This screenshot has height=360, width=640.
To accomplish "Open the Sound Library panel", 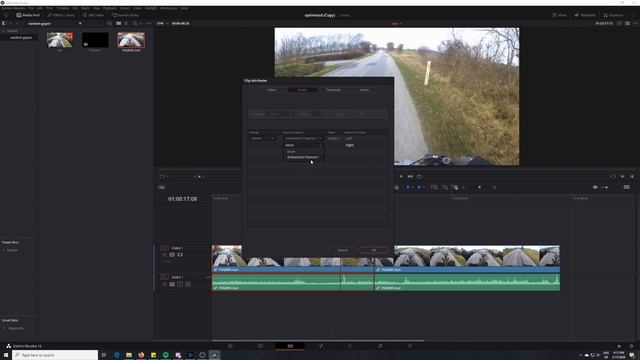I will (126, 15).
